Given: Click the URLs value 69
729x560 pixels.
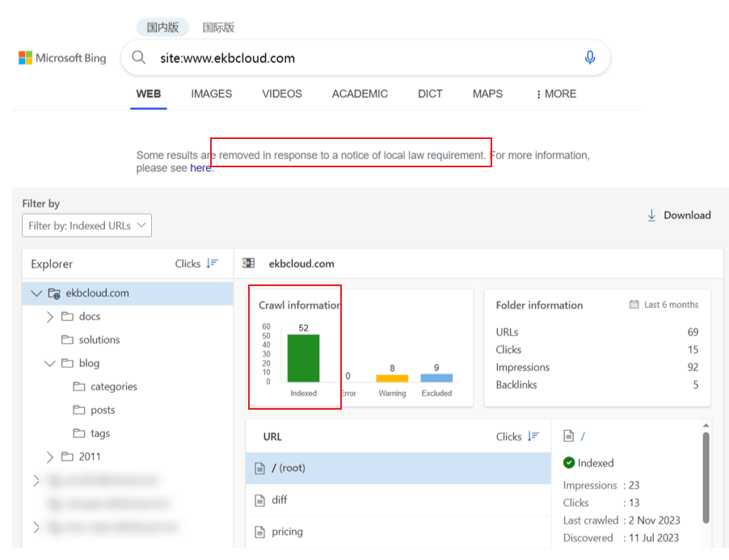Looking at the screenshot, I should (x=693, y=332).
